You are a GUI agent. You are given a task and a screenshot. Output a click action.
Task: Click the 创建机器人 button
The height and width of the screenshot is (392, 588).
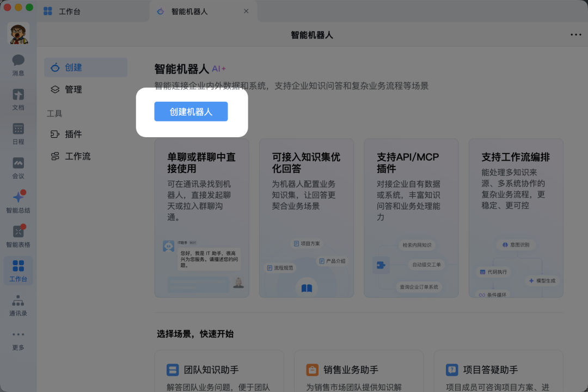191,111
